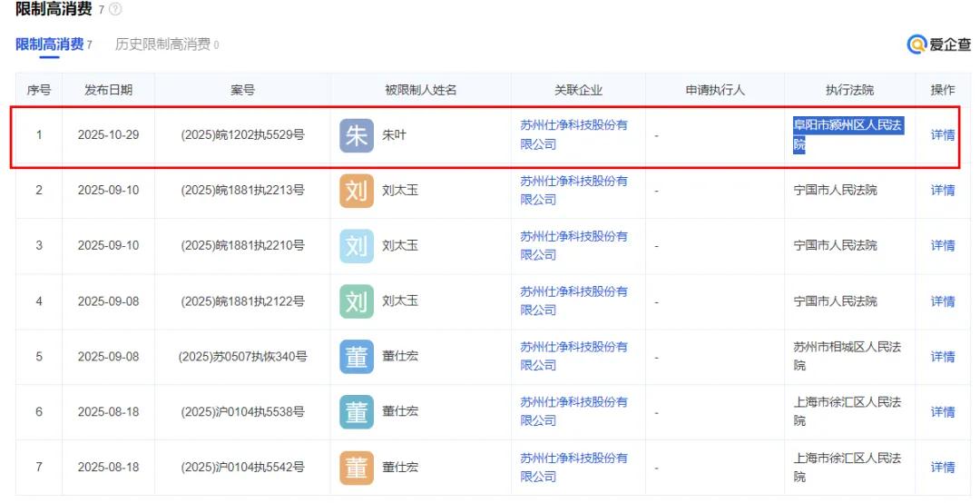Image resolution: width=980 pixels, height=503 pixels.
Task: Click the help question mark icon beside 限制高消费
Action: pos(115,9)
